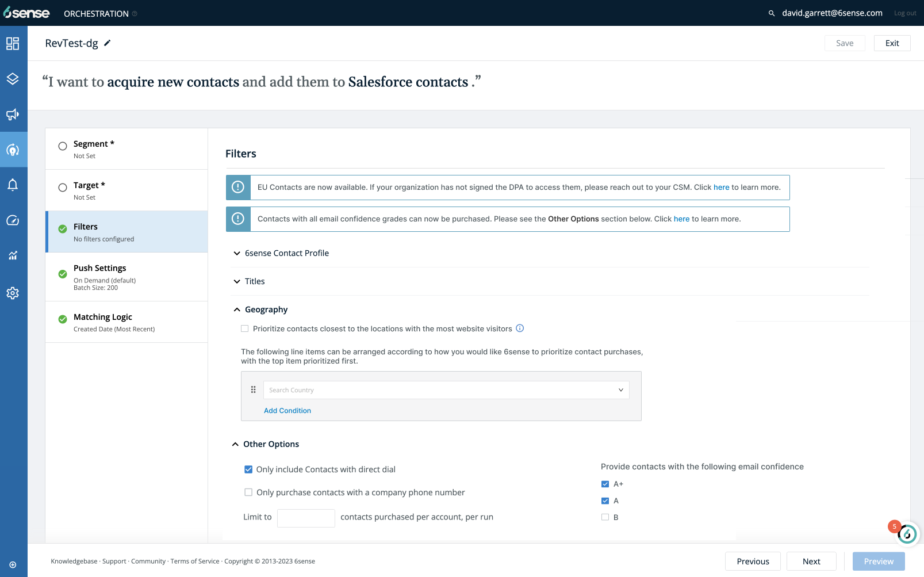Image resolution: width=924 pixels, height=577 pixels.
Task: Open the Search Country dropdown
Action: coord(446,390)
